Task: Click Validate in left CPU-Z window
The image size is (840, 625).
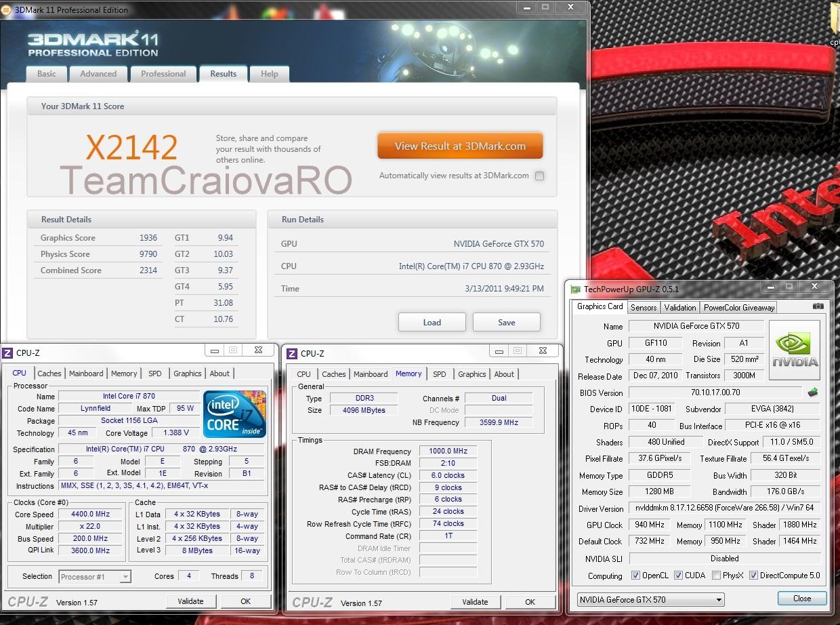Action: 191,601
